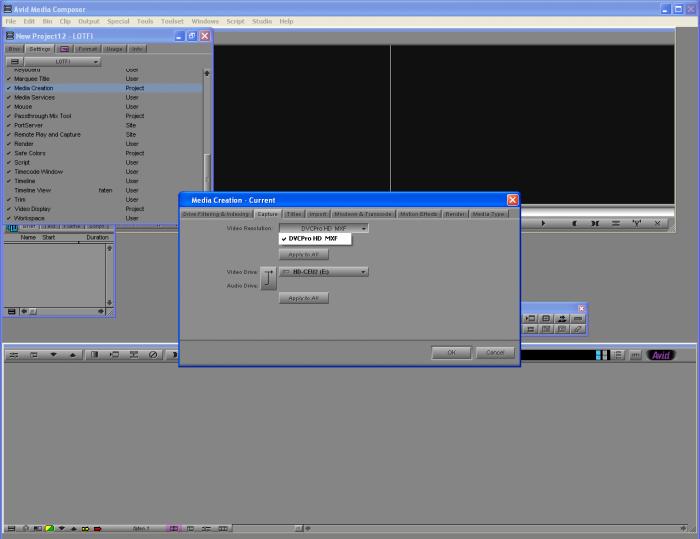Open the Video Resolution dropdown

point(324,228)
